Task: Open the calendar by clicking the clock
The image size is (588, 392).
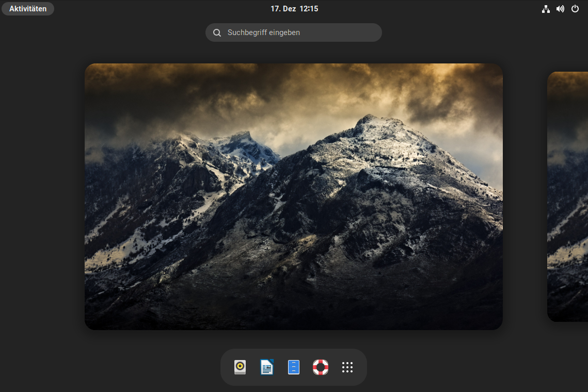Action: [x=294, y=8]
